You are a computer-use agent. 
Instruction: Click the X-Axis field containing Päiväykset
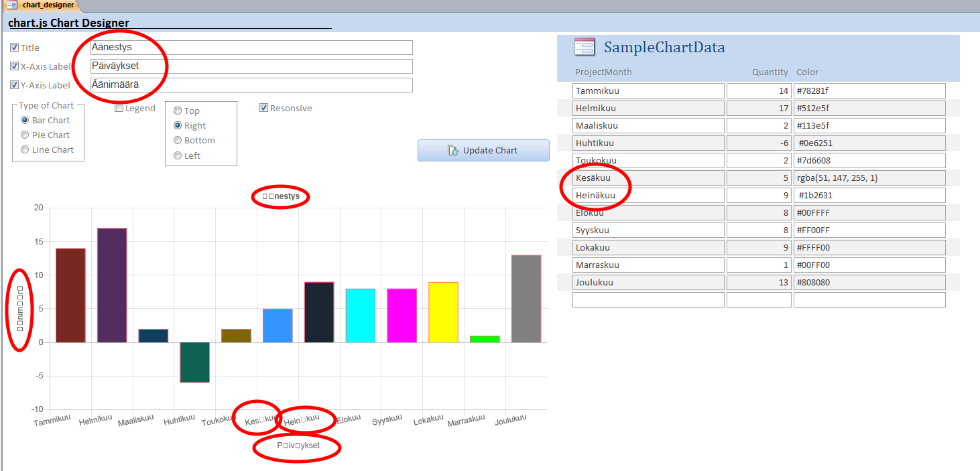pyautogui.click(x=251, y=66)
